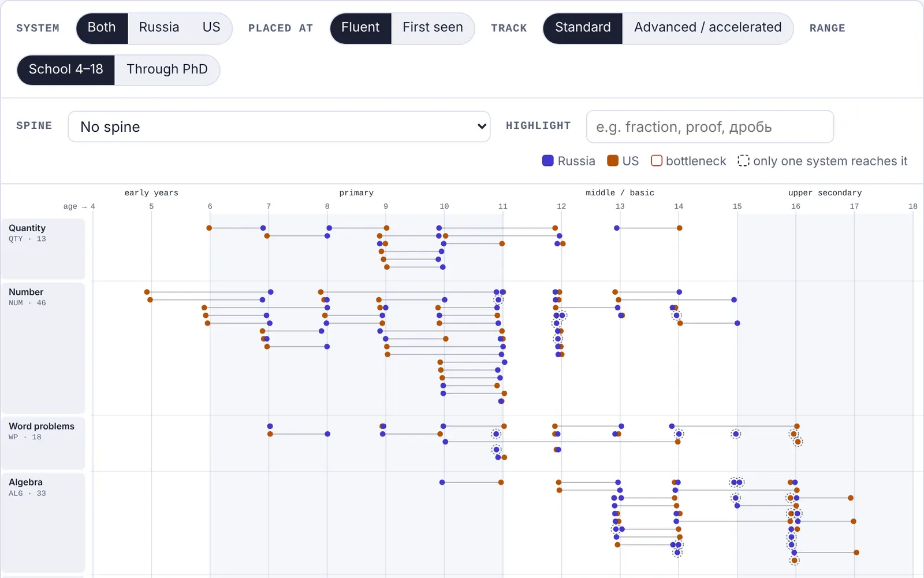
Task: Click the Russia dot at age 10 in Algebra first line
Action: pos(442,482)
